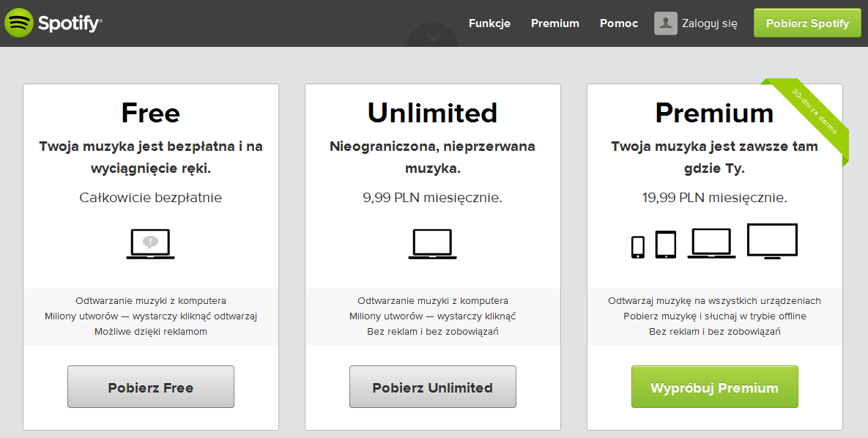
Task: Click the Pobierz Unlimited button
Action: 432,387
